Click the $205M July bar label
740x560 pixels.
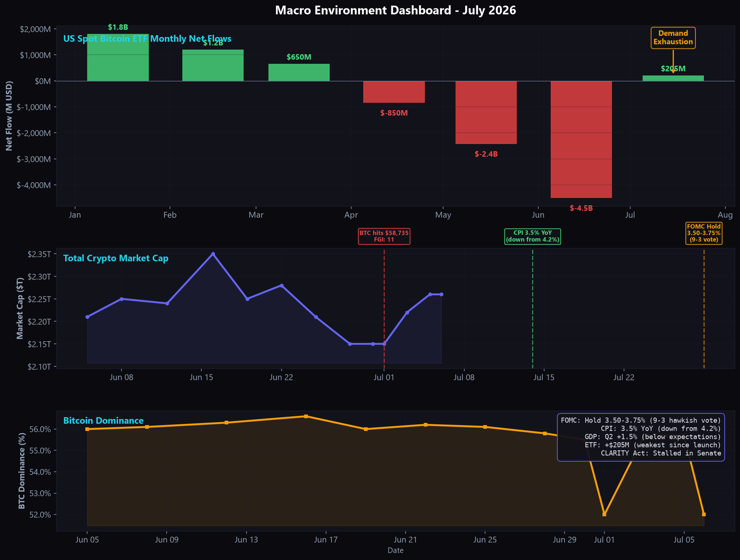point(673,69)
